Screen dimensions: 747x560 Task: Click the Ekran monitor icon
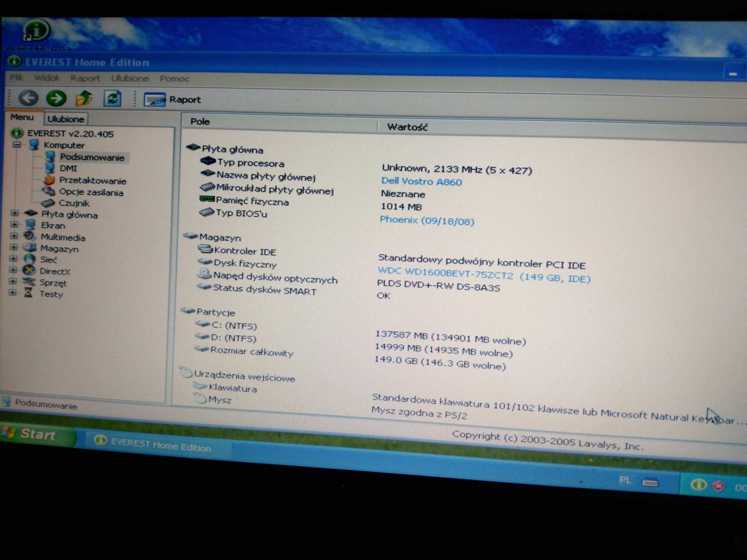pyautogui.click(x=30, y=225)
